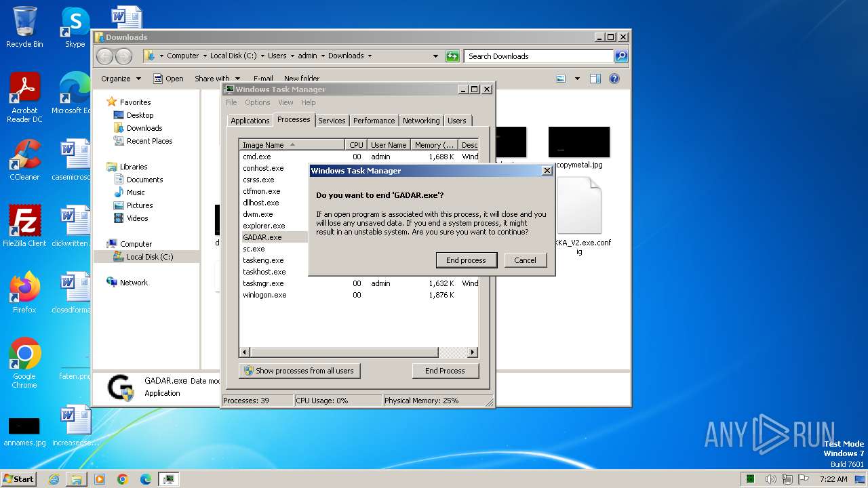This screenshot has width=868, height=488.
Task: Open Chrome taskbar icon
Action: (123, 479)
